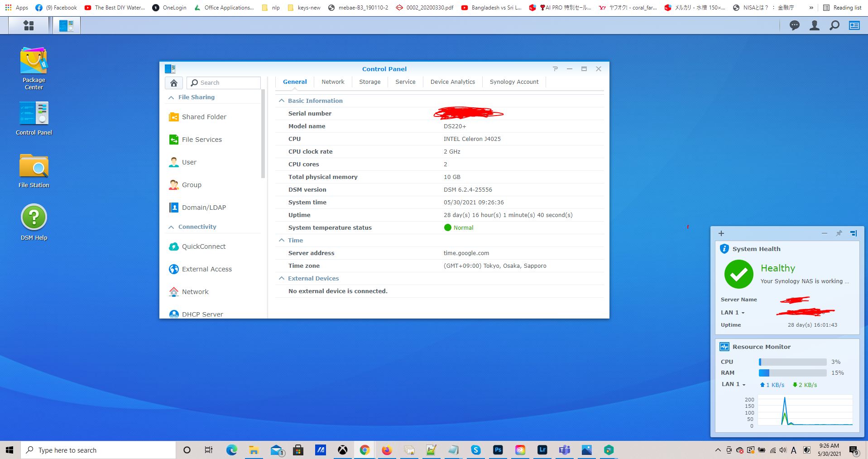868x459 pixels.
Task: Dock the widget panel with the rightmost header icon
Action: click(x=854, y=233)
